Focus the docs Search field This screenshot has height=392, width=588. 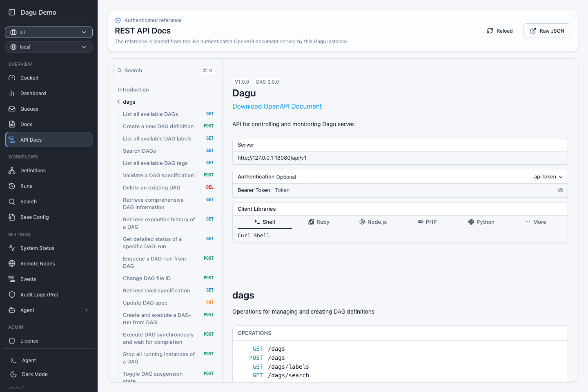165,70
